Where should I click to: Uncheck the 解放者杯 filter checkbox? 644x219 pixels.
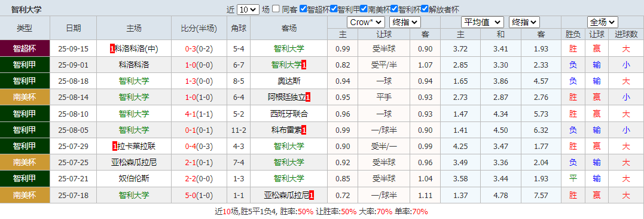click(425, 8)
